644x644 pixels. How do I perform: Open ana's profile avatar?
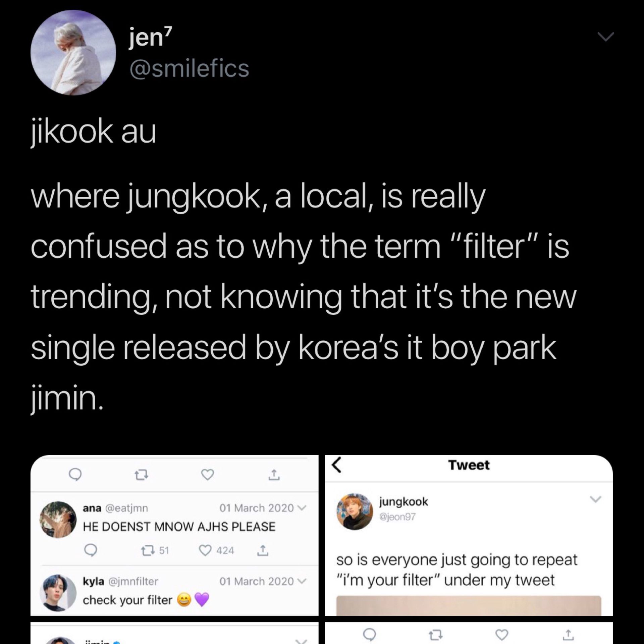pyautogui.click(x=58, y=520)
